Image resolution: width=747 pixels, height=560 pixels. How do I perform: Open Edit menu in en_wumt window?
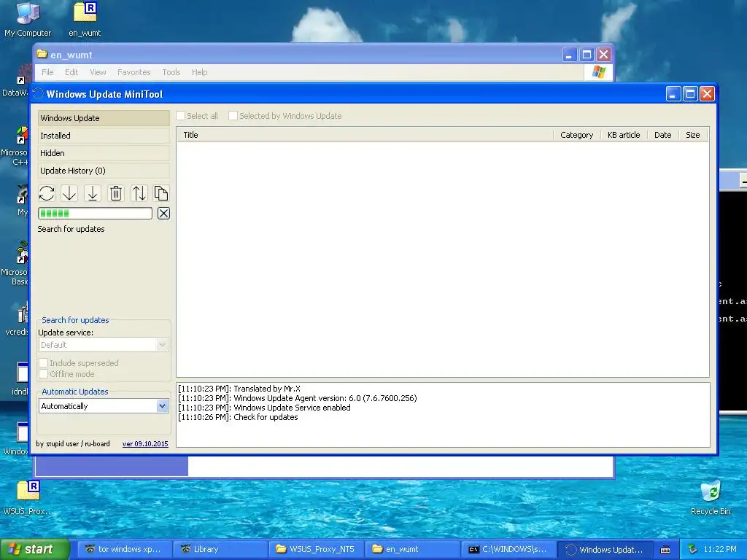tap(71, 72)
